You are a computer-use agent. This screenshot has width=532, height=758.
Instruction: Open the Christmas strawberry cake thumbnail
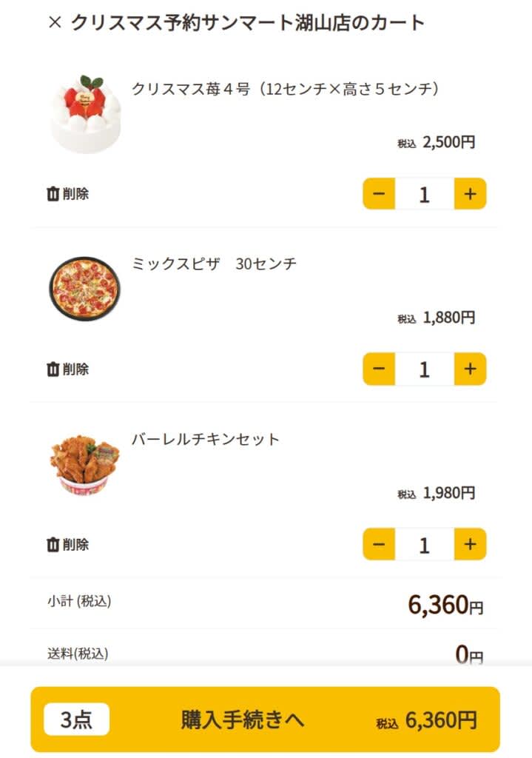85,113
